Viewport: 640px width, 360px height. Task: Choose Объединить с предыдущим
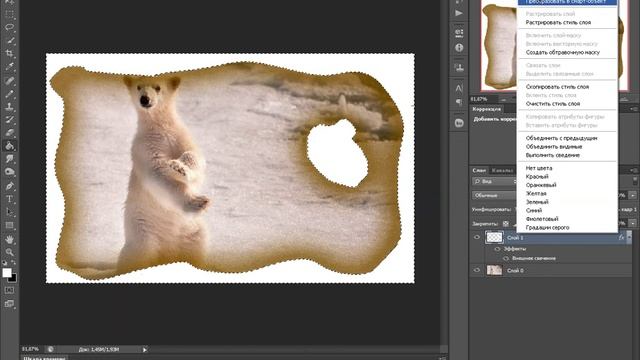click(x=561, y=138)
